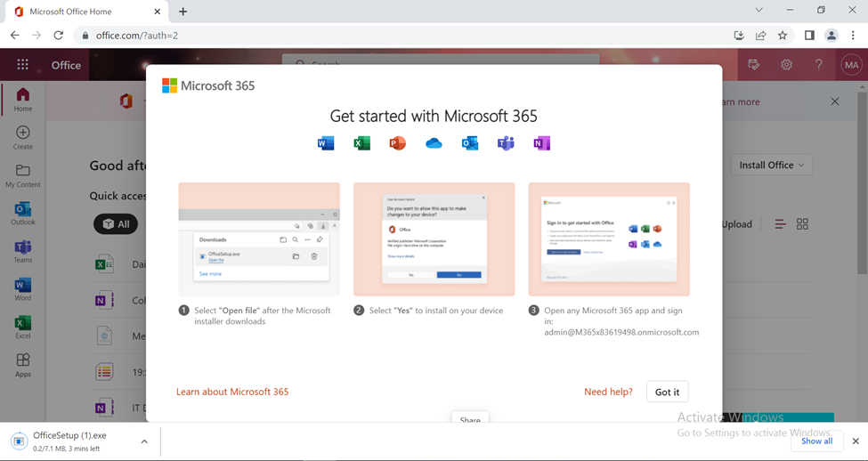Open Chrome profile icon
This screenshot has height=461, width=868.
[x=831, y=36]
